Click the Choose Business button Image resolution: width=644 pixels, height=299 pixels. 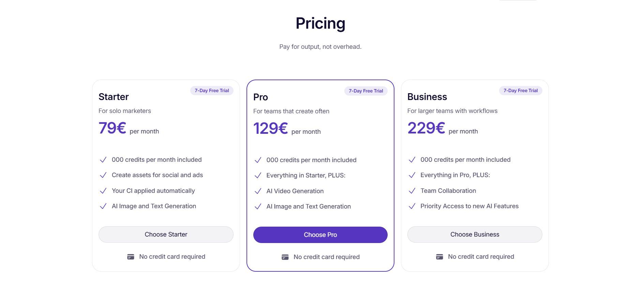coord(475,234)
